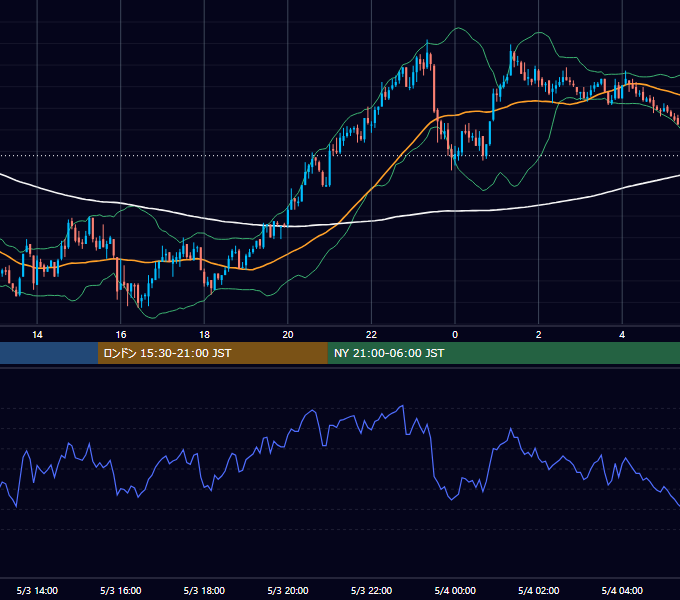Click the 5/4 00:00 indicator axis label
The image size is (680, 600).
click(x=455, y=591)
